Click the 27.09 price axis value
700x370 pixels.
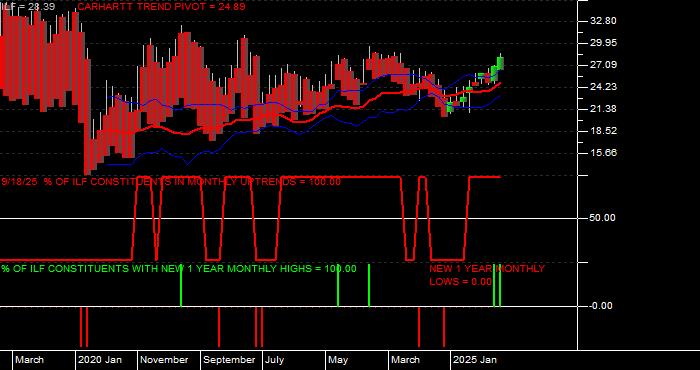pyautogui.click(x=603, y=65)
